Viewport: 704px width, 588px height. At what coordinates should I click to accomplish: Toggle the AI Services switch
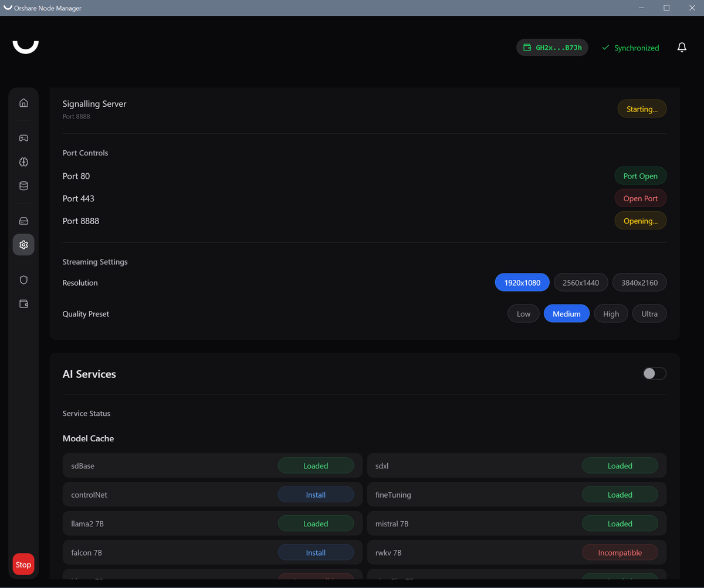click(x=655, y=374)
